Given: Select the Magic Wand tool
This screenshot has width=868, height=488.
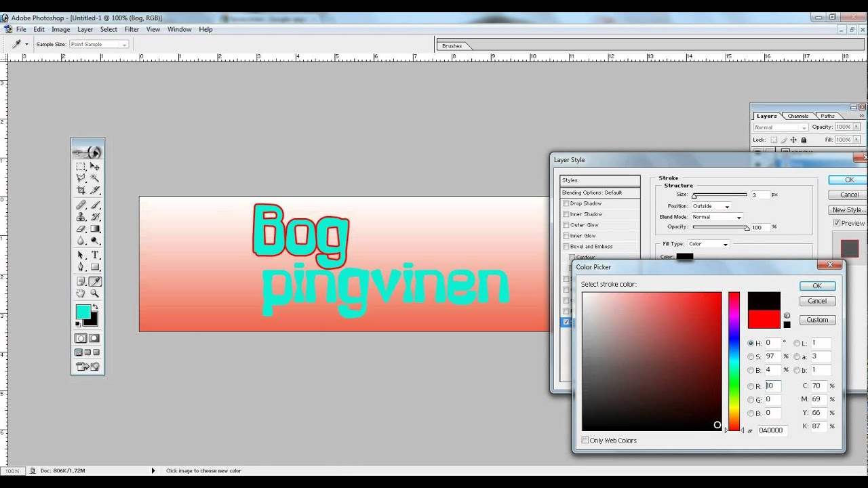Looking at the screenshot, I should (95, 178).
